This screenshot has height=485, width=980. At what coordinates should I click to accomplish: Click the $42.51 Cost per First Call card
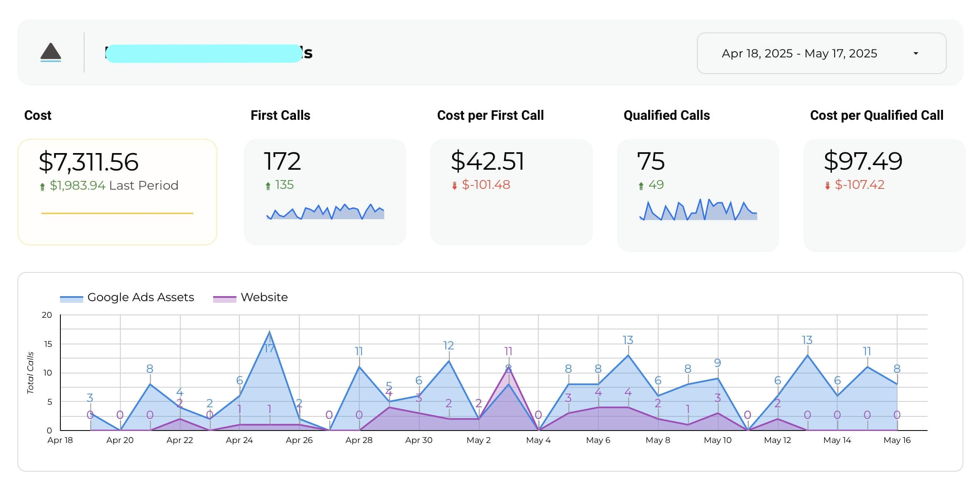511,192
